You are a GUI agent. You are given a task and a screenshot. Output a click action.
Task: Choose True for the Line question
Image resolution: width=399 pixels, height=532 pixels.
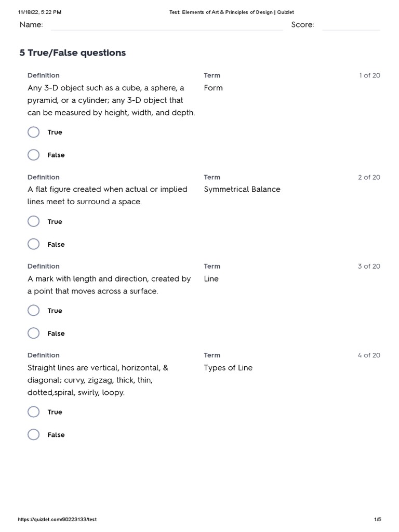coord(34,311)
